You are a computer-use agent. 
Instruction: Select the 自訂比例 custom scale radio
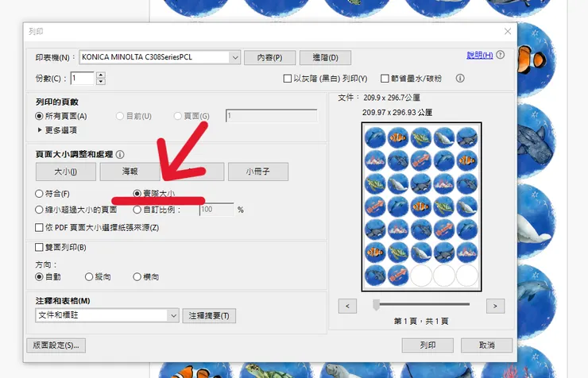(137, 210)
